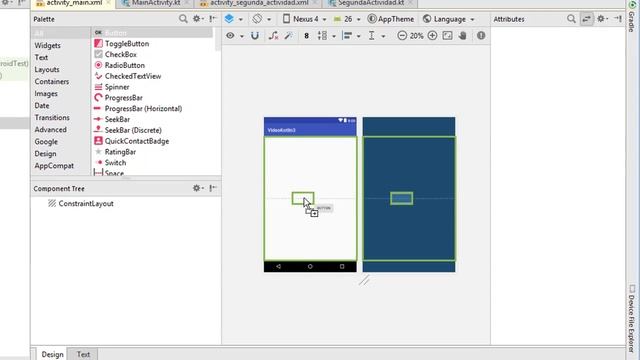Viewport: 640px width, 360px height.
Task: Hide the Component Tree panel icon
Action: coord(213,188)
